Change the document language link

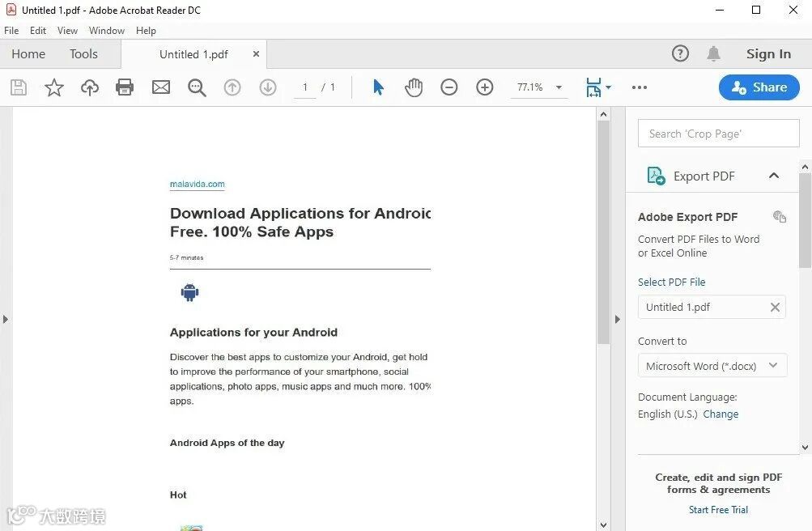(x=721, y=414)
